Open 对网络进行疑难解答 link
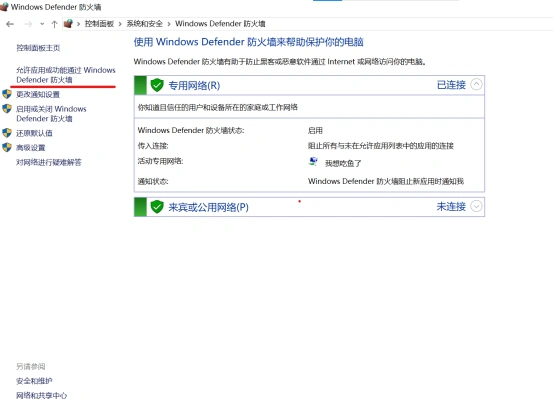Viewport: 554px width, 405px height. pos(49,162)
